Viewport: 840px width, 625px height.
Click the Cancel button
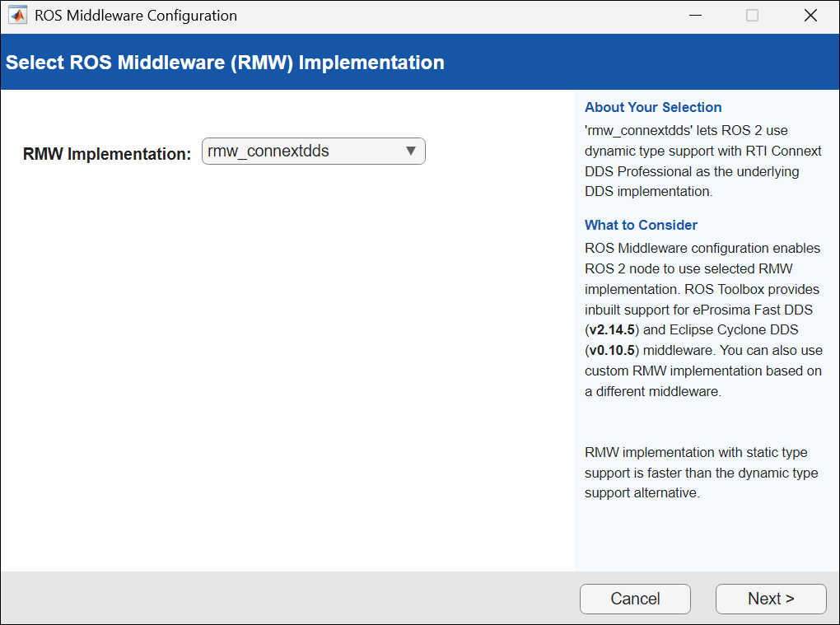pyautogui.click(x=635, y=598)
